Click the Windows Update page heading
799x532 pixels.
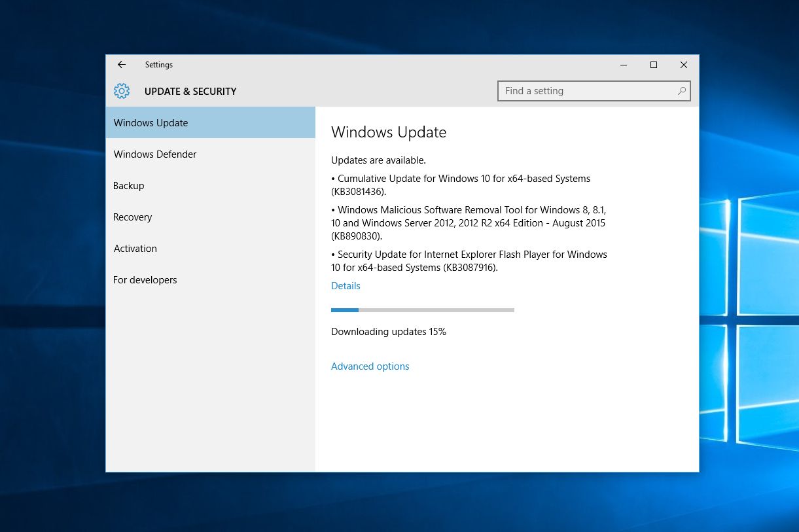pos(389,132)
